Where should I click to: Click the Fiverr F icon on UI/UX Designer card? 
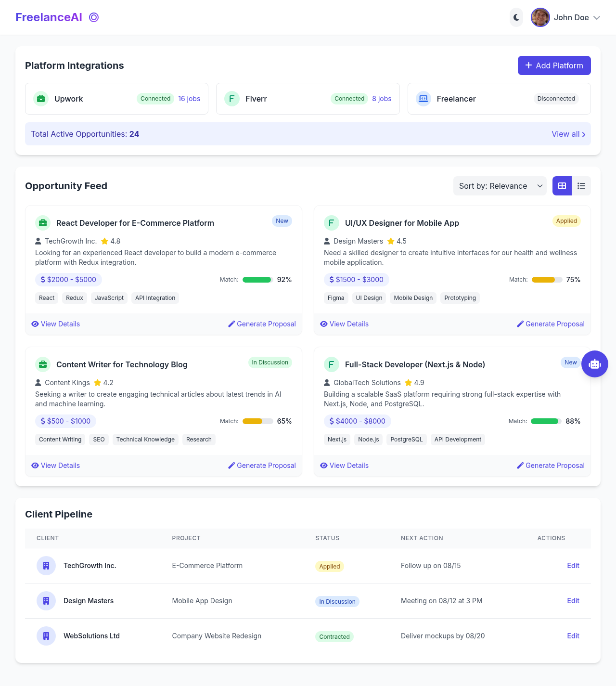coord(332,223)
